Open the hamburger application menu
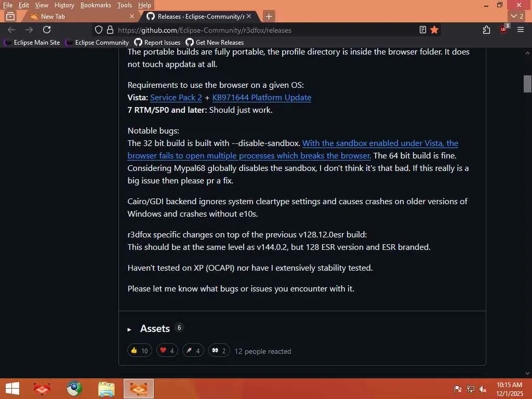 (x=521, y=30)
